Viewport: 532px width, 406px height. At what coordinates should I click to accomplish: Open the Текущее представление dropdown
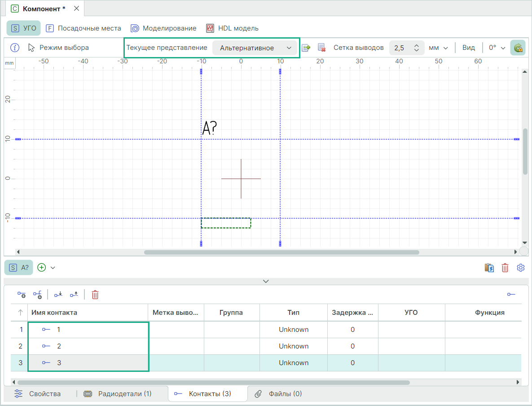point(255,48)
